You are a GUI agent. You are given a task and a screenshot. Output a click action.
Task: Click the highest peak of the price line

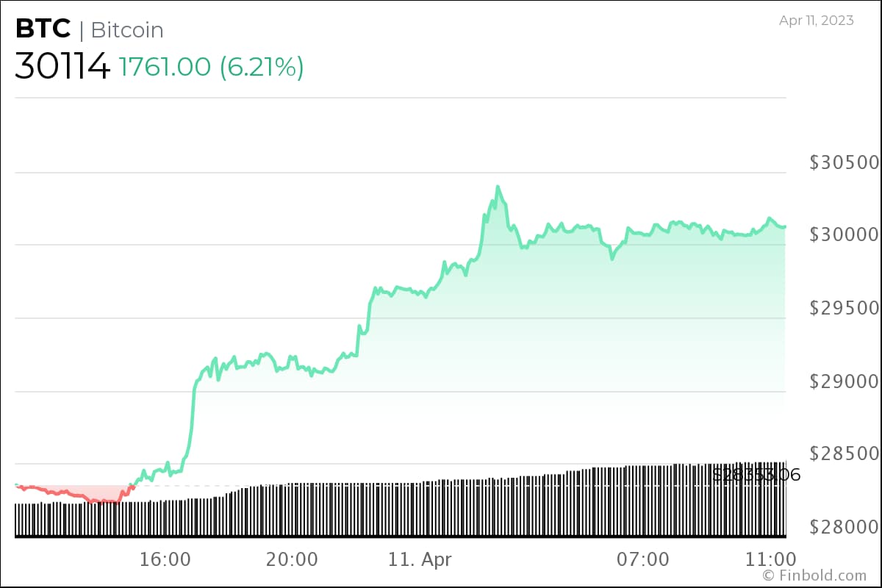498,187
